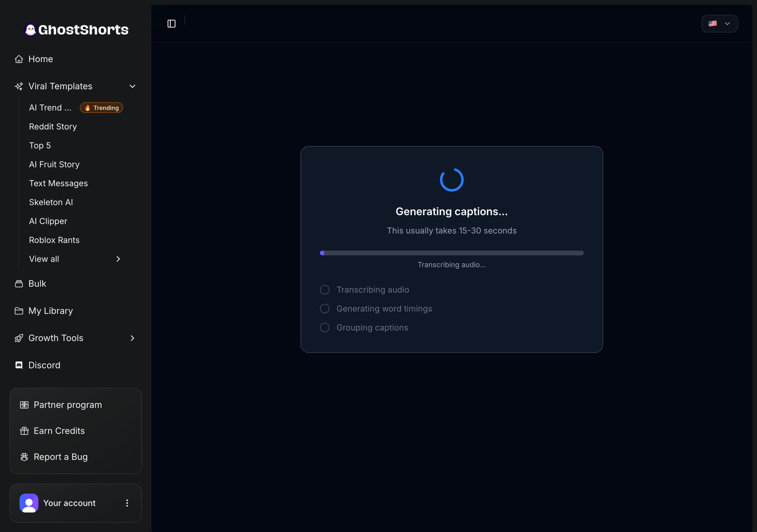Click the Partner program icon

[x=24, y=405]
